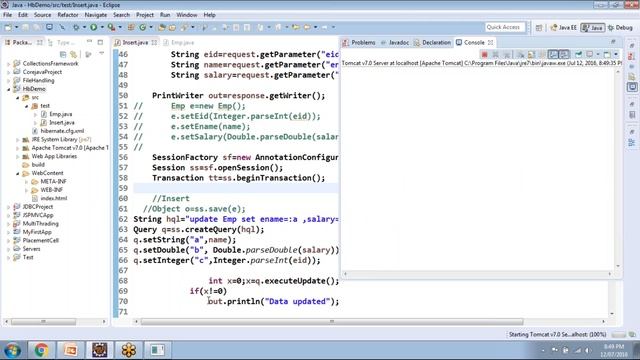Clear the Console output icon

point(520,55)
